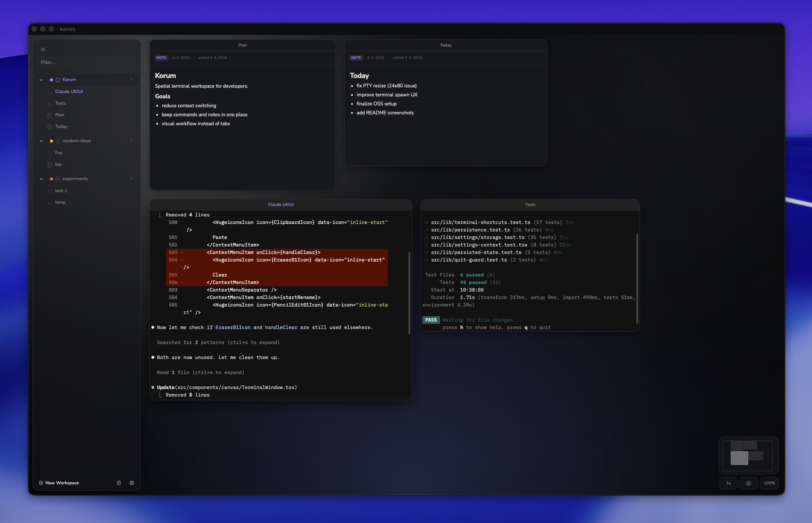Click the terminal icon next to test-1
This screenshot has width=812, height=523.
[49, 191]
